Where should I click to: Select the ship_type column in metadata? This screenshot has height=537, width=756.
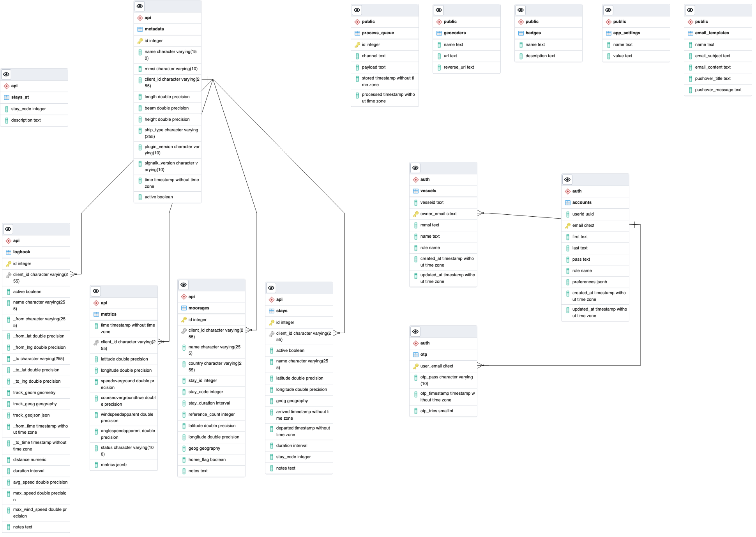168,133
